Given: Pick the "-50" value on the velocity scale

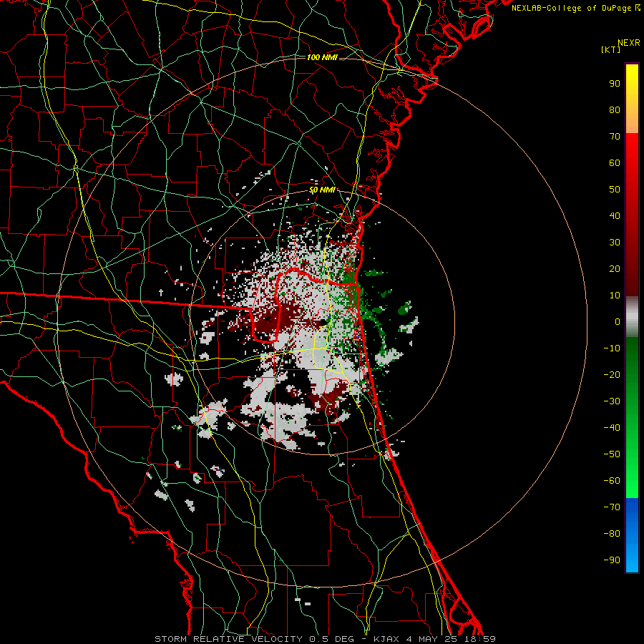Looking at the screenshot, I should 612,454.
